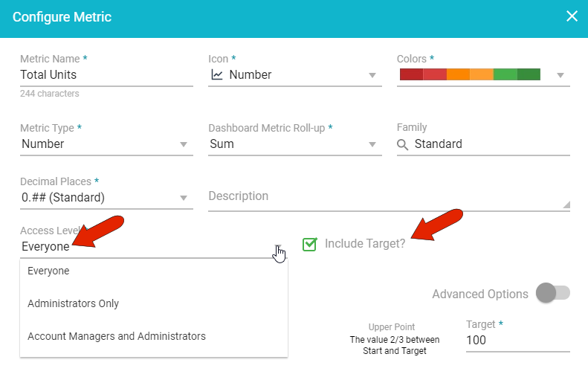Expand the Icon dropdown arrow
This screenshot has height=380, width=588.
coord(372,75)
